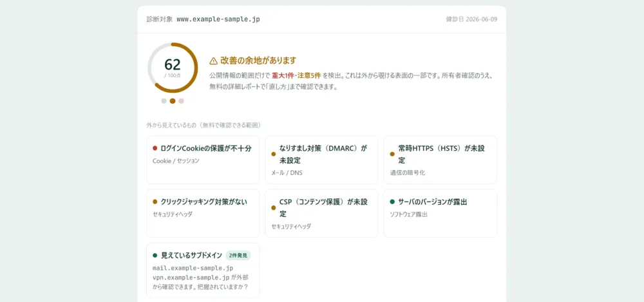The image size is (644, 302).
Task: Click the amber dot on the DMARC card
Action: coord(274,154)
